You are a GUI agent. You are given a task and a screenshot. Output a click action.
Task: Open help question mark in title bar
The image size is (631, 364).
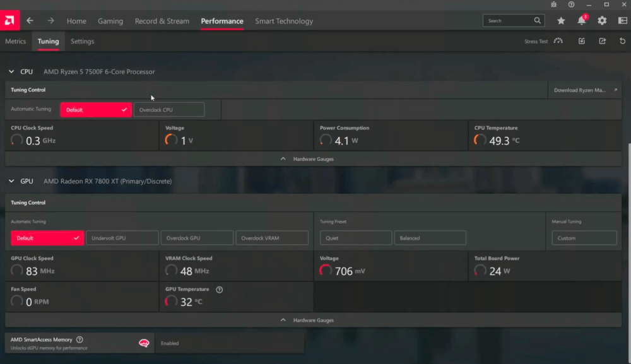(x=572, y=4)
